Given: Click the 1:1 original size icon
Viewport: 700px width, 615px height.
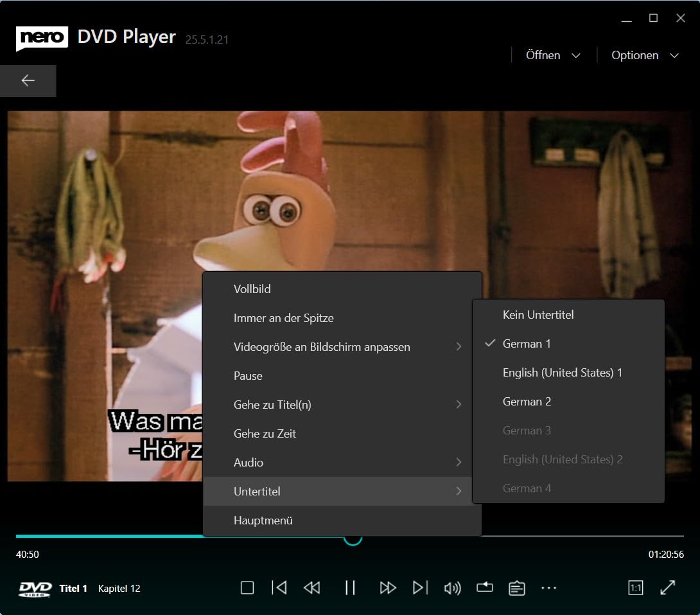Looking at the screenshot, I should click(x=635, y=588).
